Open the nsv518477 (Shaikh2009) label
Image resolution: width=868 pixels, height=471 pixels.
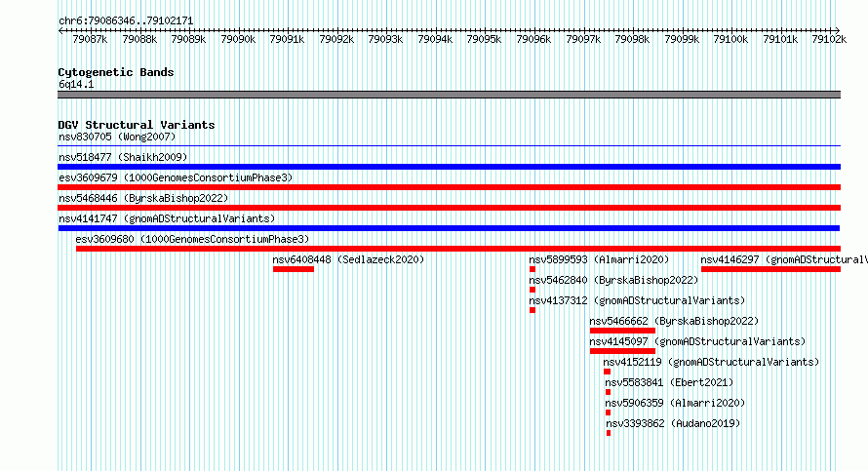click(x=123, y=157)
